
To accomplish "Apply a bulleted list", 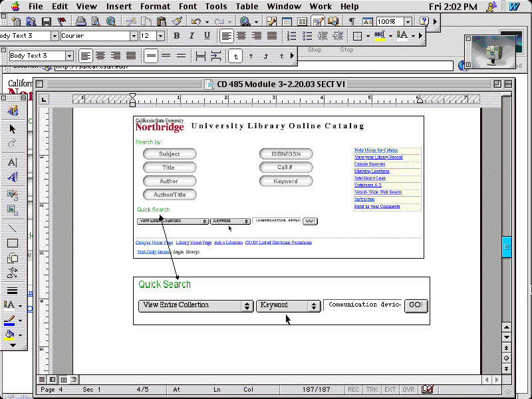I will pyautogui.click(x=307, y=36).
